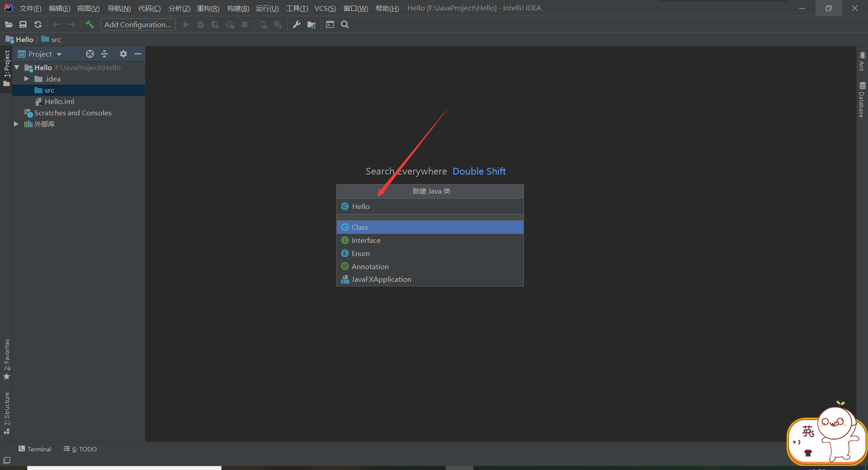Screen dimensions: 868x470
Task: Open the Search Everywhere magnifier icon
Action: [x=344, y=24]
